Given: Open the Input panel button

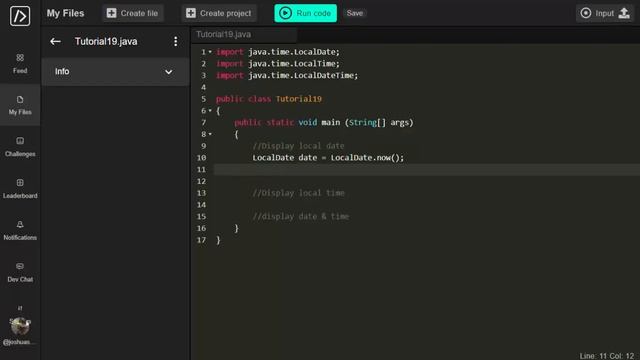Looking at the screenshot, I should pos(598,13).
